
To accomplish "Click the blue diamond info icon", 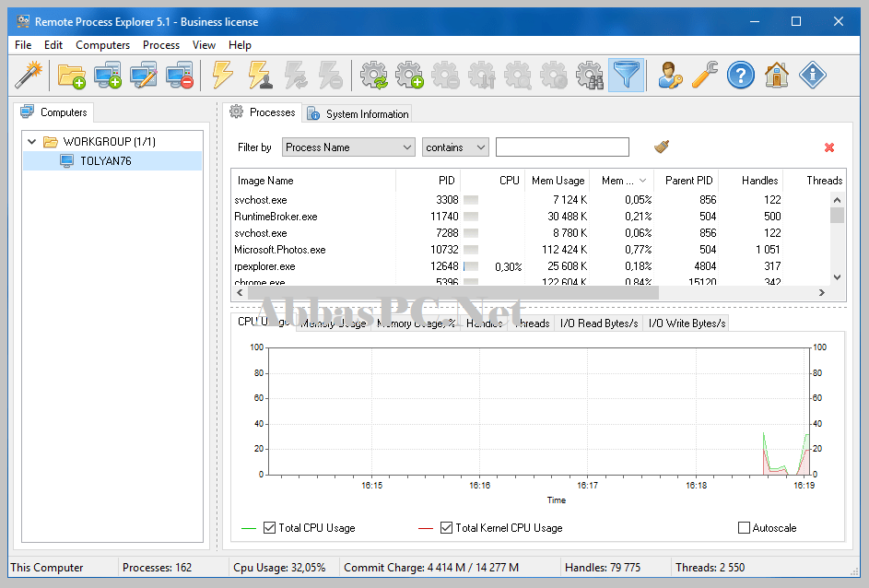I will click(x=813, y=75).
